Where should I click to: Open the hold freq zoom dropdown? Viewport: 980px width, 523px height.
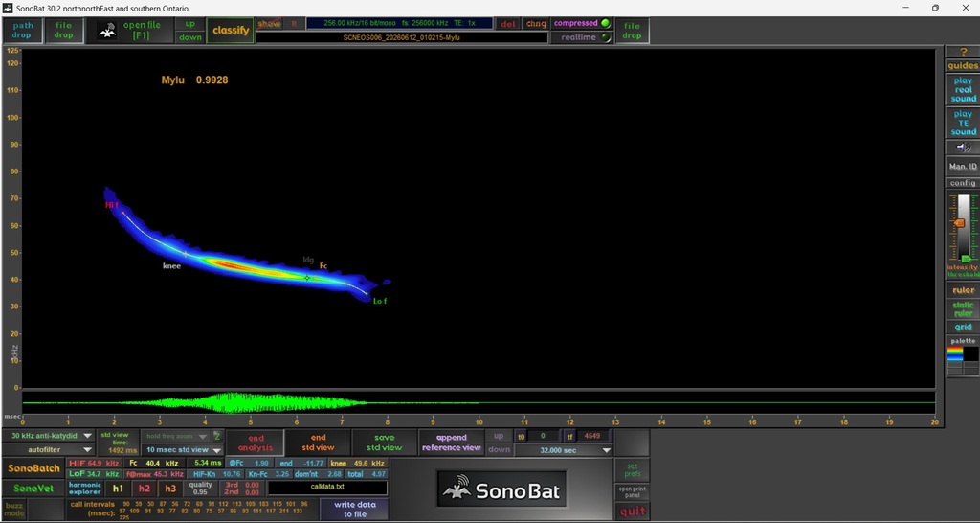[176, 436]
